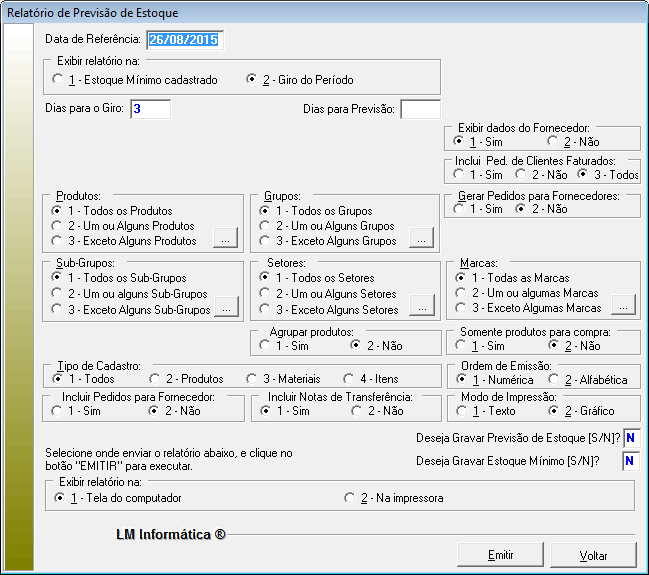Set Tipo de Cadastro to '3 - Materiais'

[251, 379]
